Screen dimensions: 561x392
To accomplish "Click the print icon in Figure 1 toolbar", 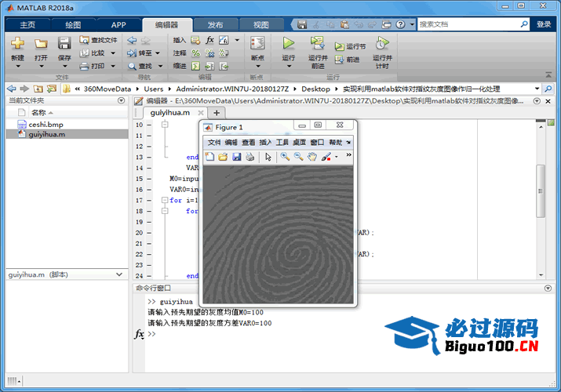I will (250, 157).
